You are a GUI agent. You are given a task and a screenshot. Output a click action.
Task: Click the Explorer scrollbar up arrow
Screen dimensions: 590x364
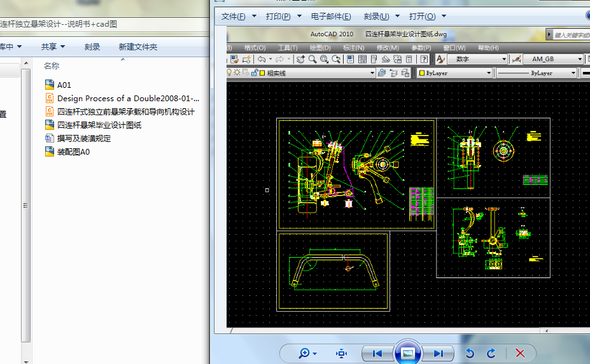(26, 63)
